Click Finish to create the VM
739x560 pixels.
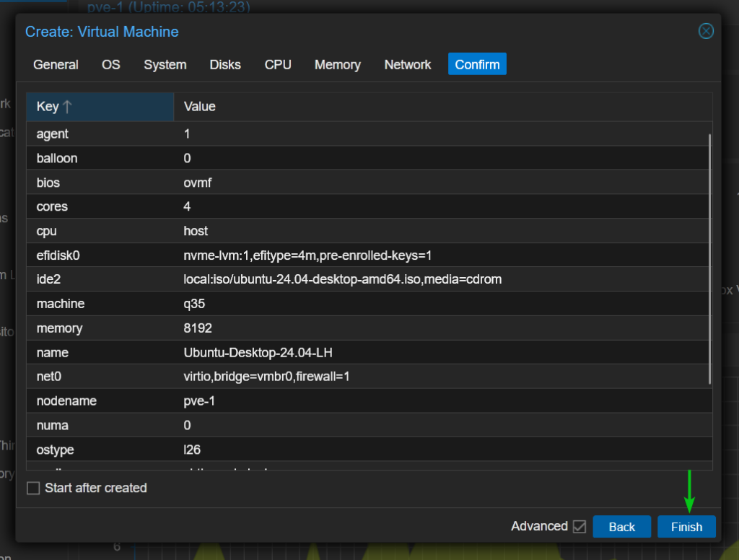(x=686, y=527)
